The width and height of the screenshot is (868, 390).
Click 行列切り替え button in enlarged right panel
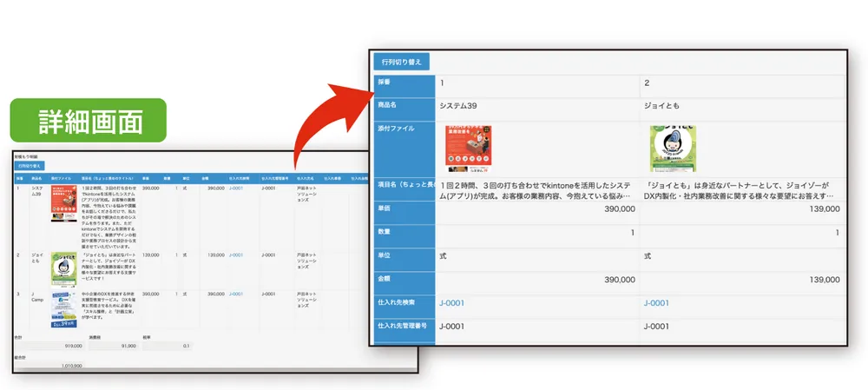402,62
